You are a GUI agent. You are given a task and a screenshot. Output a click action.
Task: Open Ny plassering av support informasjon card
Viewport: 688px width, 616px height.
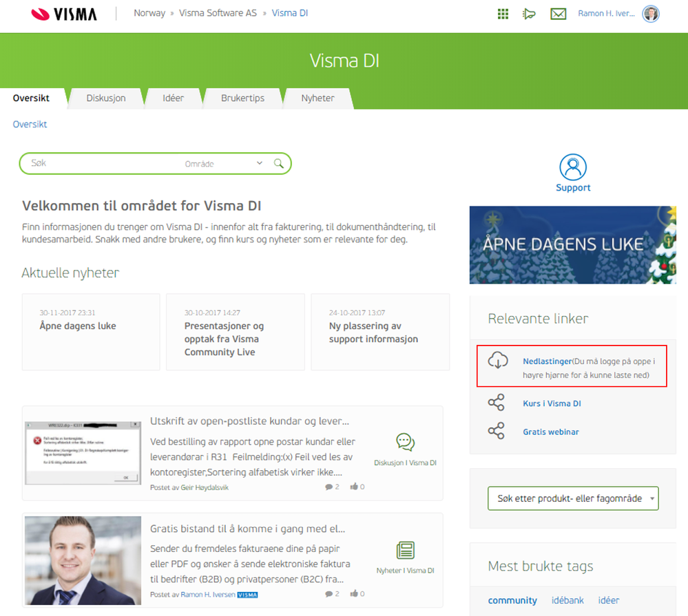tap(380, 332)
